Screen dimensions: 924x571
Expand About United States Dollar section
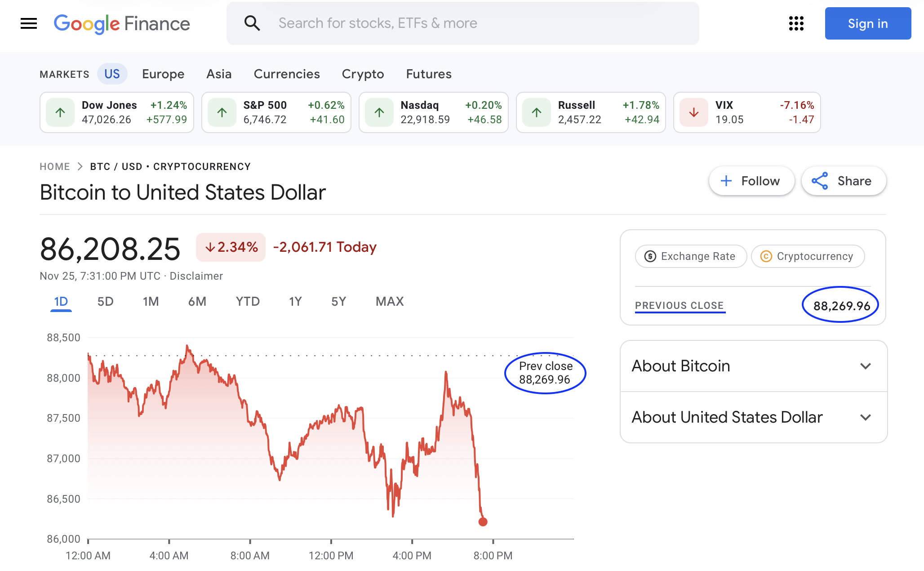coord(753,417)
